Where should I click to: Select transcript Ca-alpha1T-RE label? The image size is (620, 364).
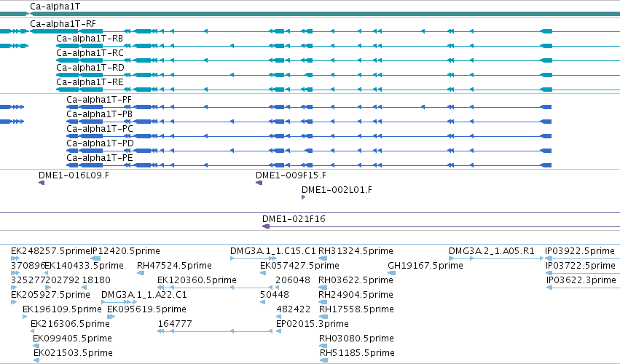point(90,82)
